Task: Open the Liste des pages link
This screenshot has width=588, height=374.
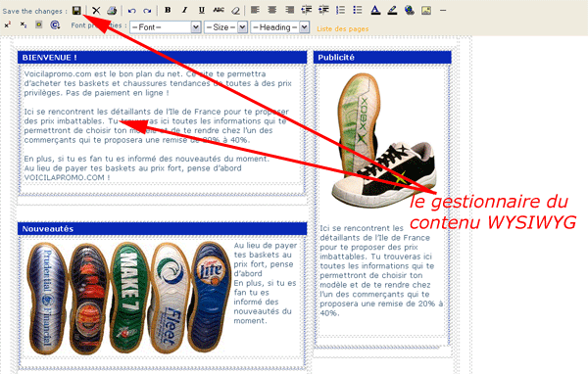Action: (343, 28)
